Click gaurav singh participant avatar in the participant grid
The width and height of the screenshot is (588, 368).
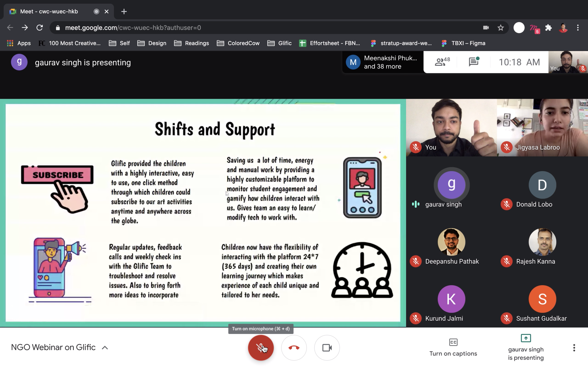click(451, 185)
